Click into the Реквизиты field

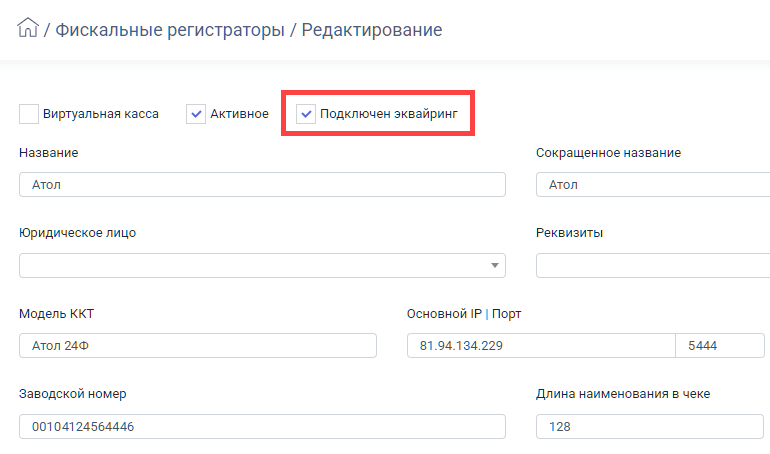point(653,266)
